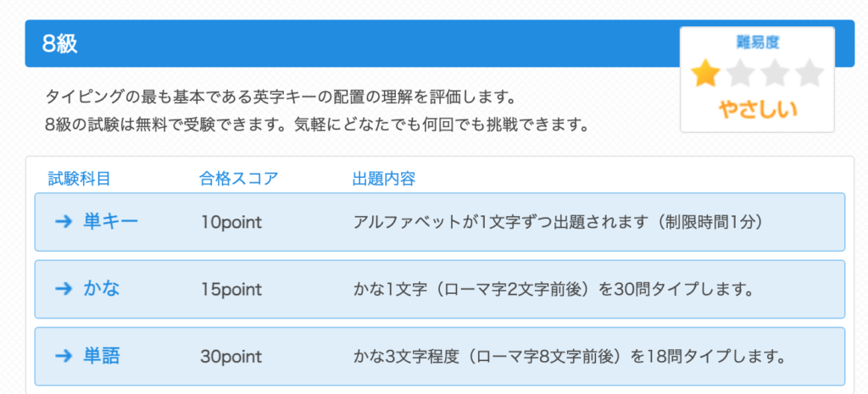Click the second gray difficulty star
The width and height of the screenshot is (868, 394).
pyautogui.click(x=741, y=75)
